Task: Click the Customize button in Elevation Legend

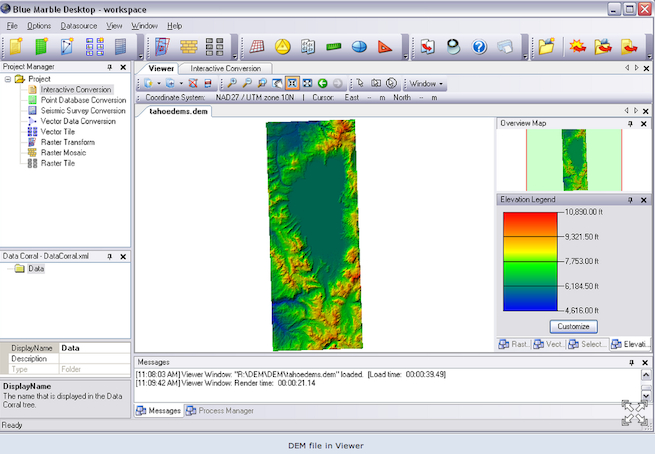Action: (573, 326)
